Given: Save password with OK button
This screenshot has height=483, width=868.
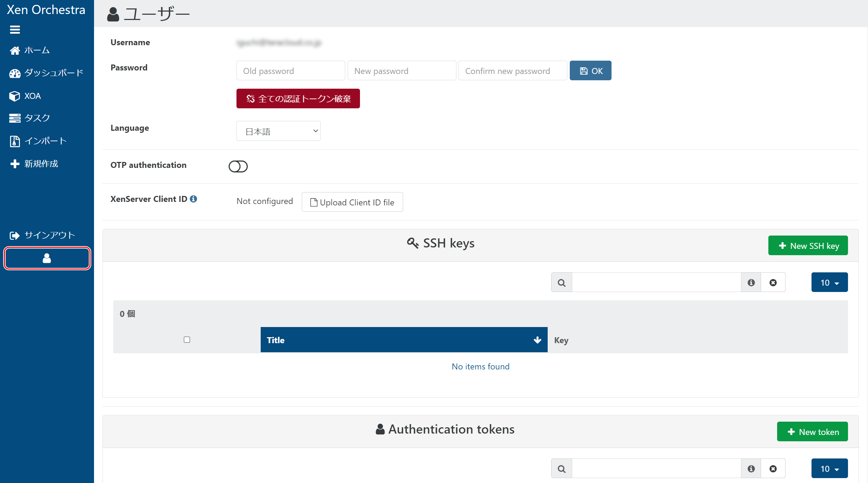Looking at the screenshot, I should pyautogui.click(x=590, y=71).
